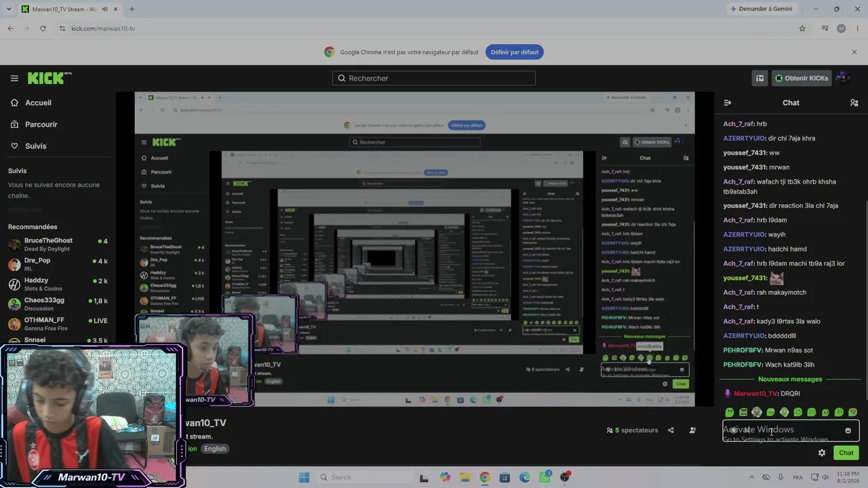
Task: Click the cat emote in youssef_7431's message
Action: click(x=776, y=278)
